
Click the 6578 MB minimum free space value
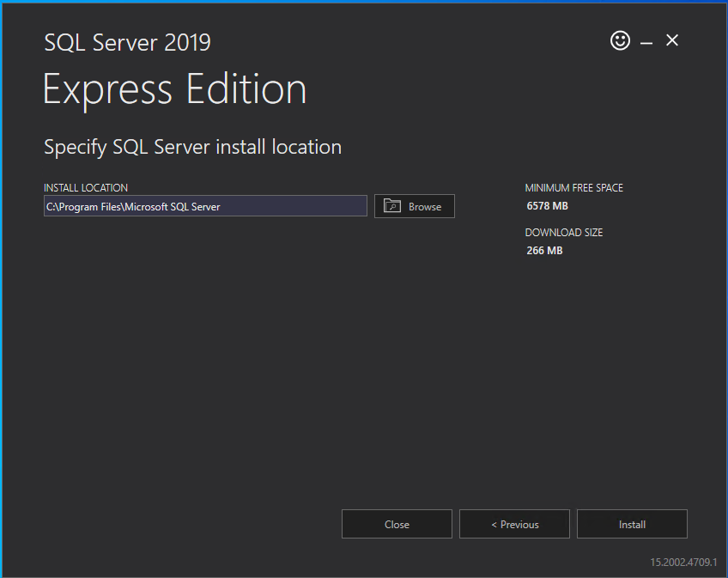[547, 206]
